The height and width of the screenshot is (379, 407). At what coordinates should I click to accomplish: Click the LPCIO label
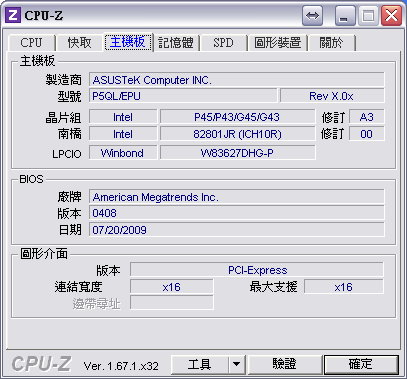pyautogui.click(x=67, y=154)
